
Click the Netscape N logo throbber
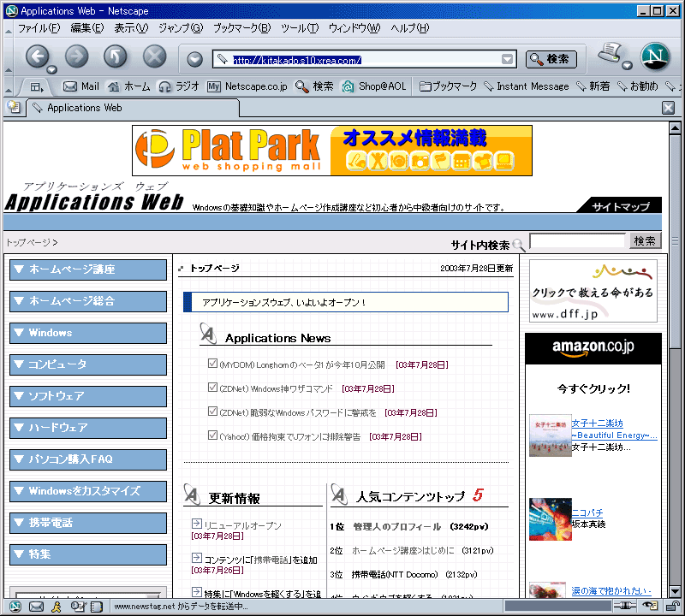[655, 56]
